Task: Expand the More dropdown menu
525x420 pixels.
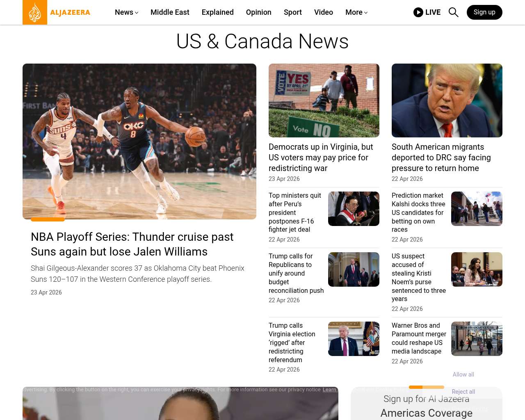Action: click(356, 12)
